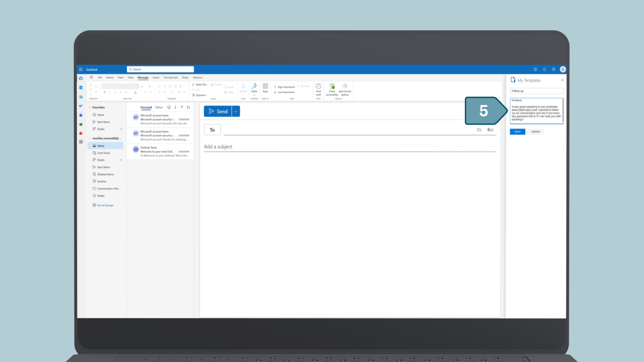644x362 pixels.
Task: Click the Search box
Action: 160,69
